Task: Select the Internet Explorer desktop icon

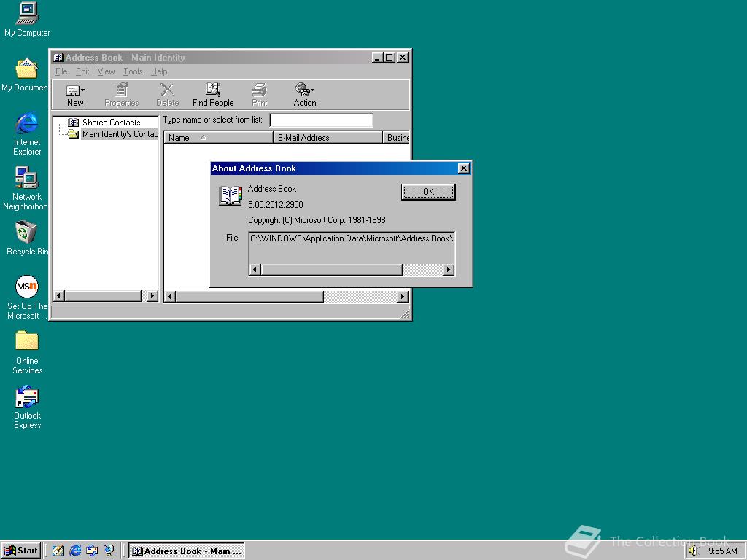Action: point(27,134)
